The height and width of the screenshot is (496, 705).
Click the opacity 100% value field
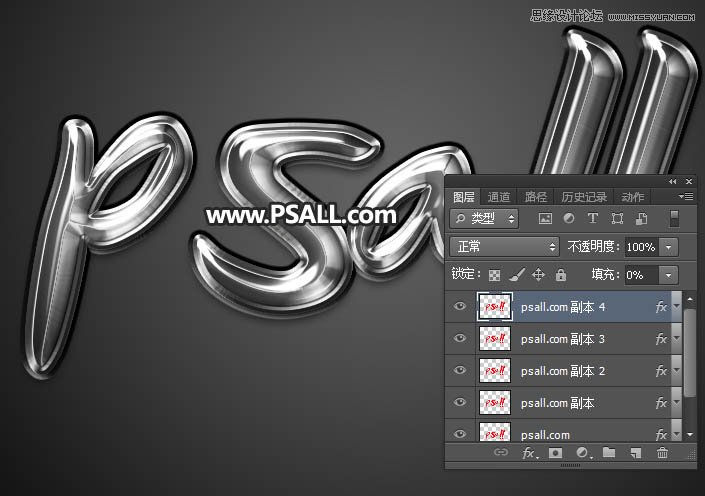pos(643,247)
